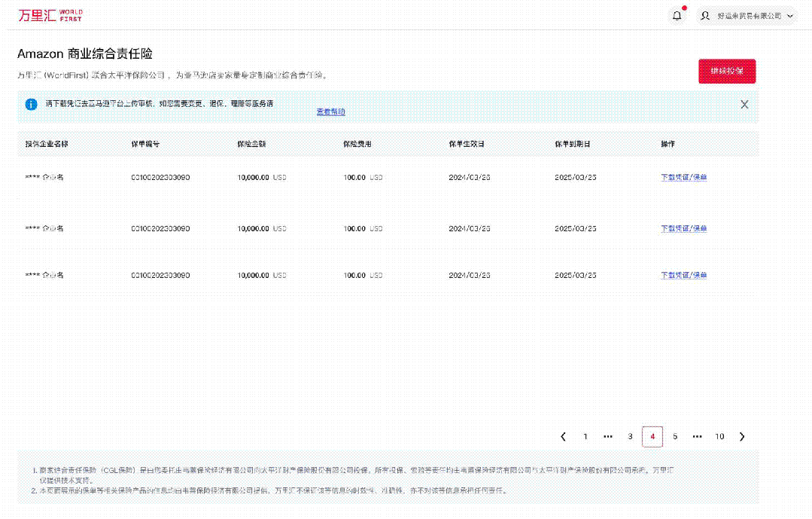Image resolution: width=812 pixels, height=519 pixels.
Task: Click the 保单生效日 column header
Action: click(467, 144)
